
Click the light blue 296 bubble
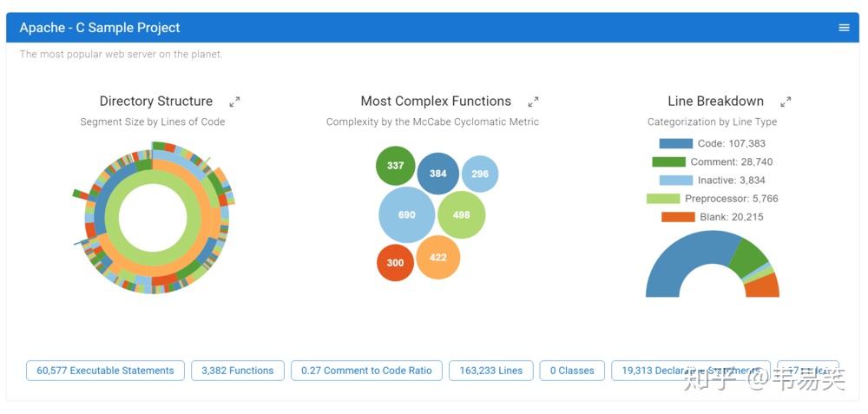479,174
